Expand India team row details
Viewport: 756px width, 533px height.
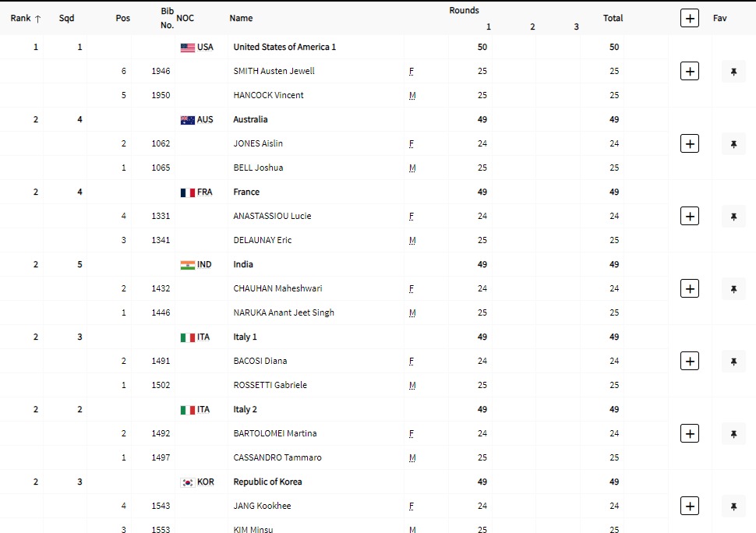689,288
